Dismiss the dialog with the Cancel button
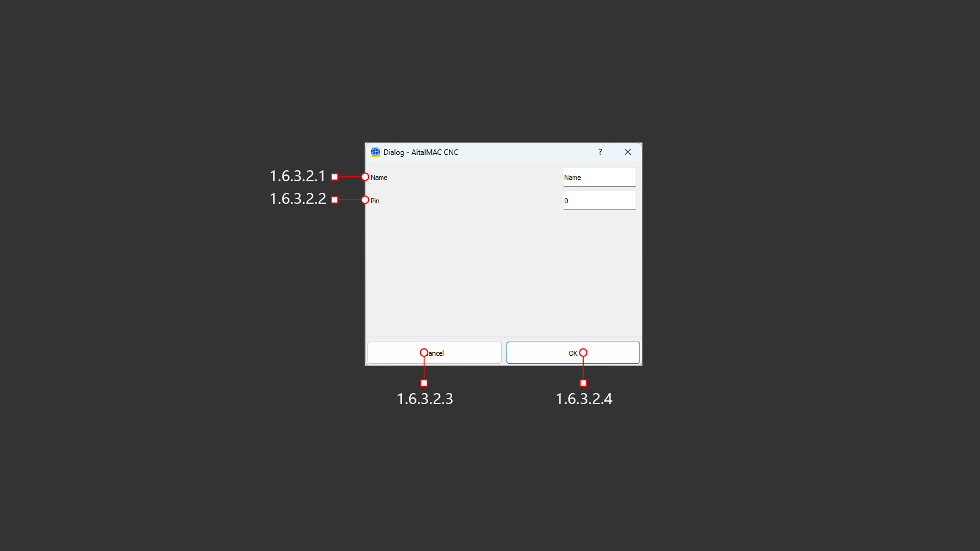The width and height of the screenshot is (980, 551). [x=434, y=353]
